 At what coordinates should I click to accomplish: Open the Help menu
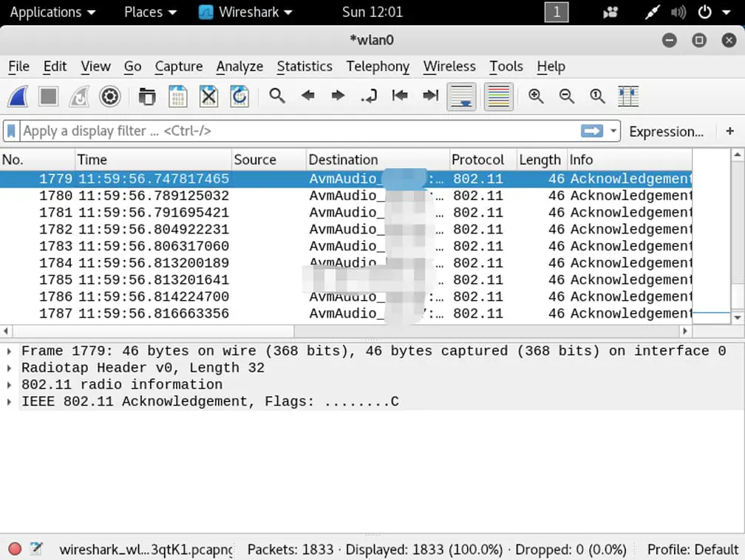(x=551, y=66)
